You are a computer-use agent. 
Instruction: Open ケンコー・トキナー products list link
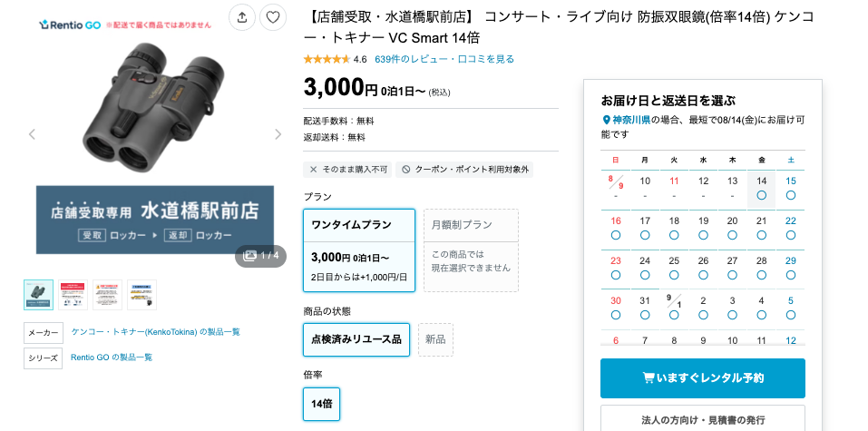coord(156,332)
